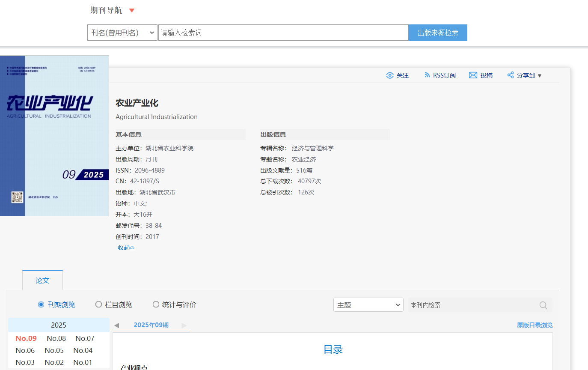Image resolution: width=588 pixels, height=370 pixels.
Task: Click the 关注 eye icon
Action: click(389, 75)
